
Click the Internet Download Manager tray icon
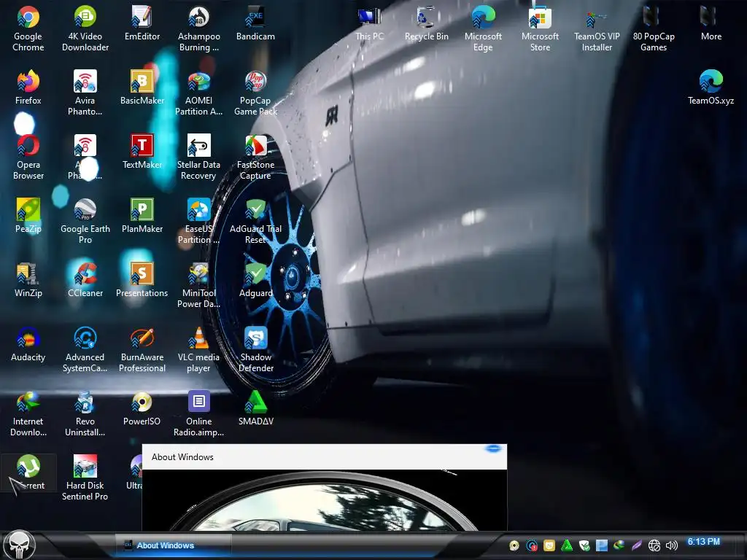(619, 545)
